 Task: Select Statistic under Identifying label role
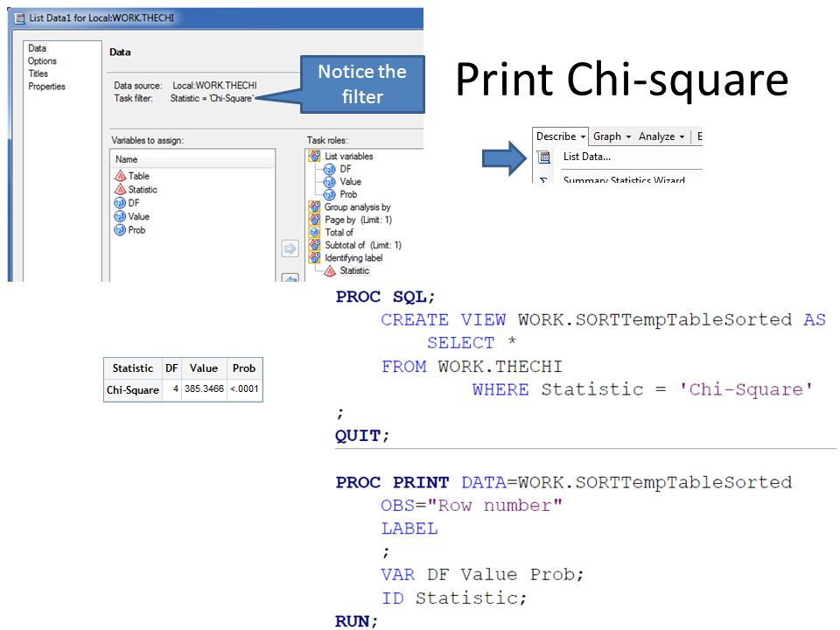[346, 270]
